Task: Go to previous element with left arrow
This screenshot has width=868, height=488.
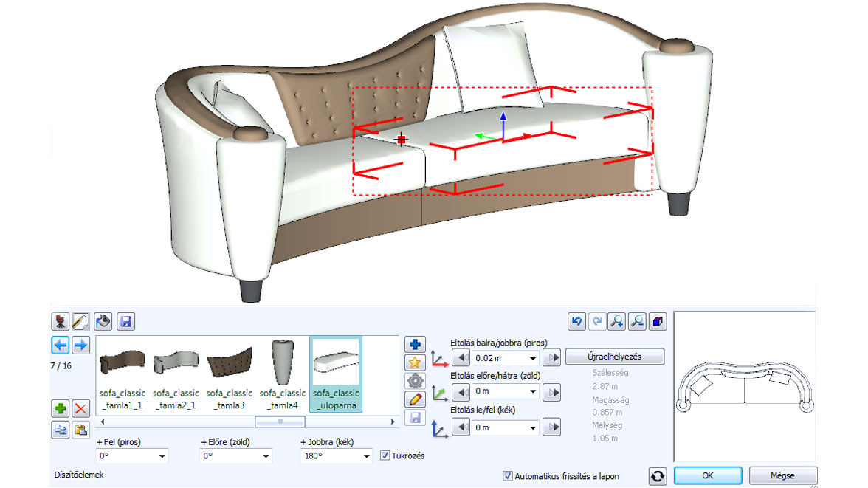Action: coord(60,345)
